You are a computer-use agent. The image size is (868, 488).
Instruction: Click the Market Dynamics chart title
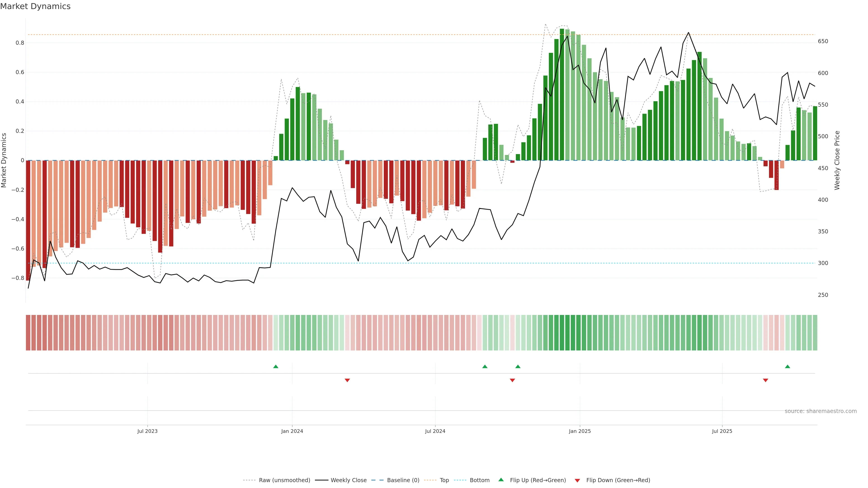click(35, 6)
